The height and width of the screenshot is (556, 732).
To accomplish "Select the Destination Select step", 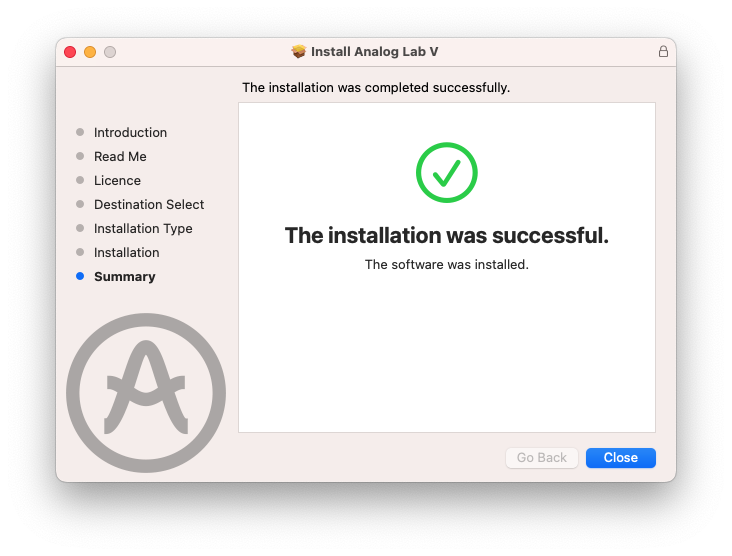I will [x=149, y=205].
